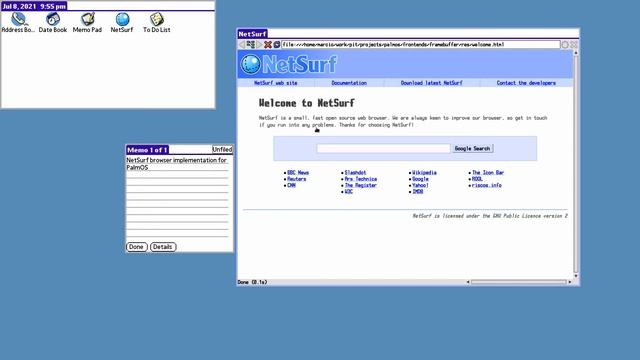Click the NetSurf window title tab

(252, 34)
